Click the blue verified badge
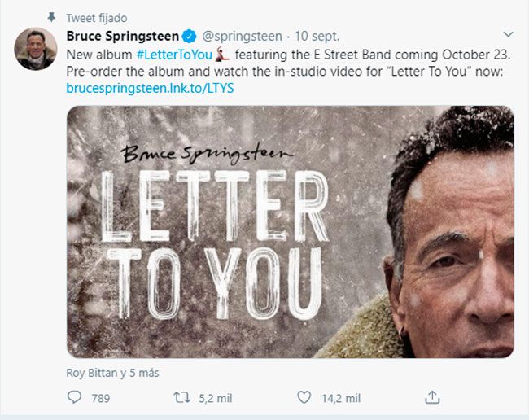 [x=189, y=37]
